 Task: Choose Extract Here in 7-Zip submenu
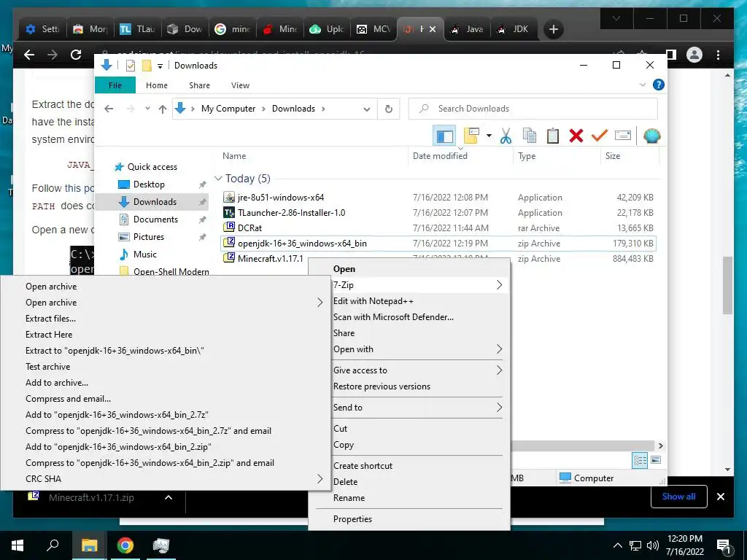pos(49,334)
